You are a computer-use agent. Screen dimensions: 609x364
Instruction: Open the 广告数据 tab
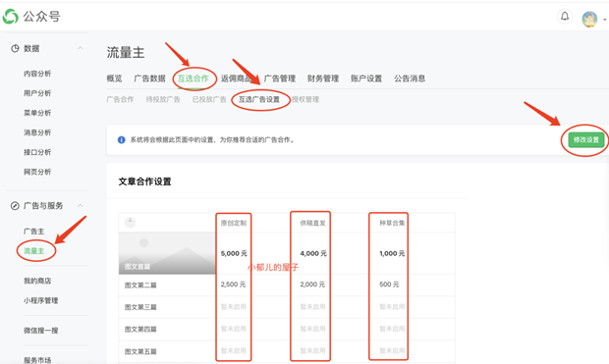point(149,78)
